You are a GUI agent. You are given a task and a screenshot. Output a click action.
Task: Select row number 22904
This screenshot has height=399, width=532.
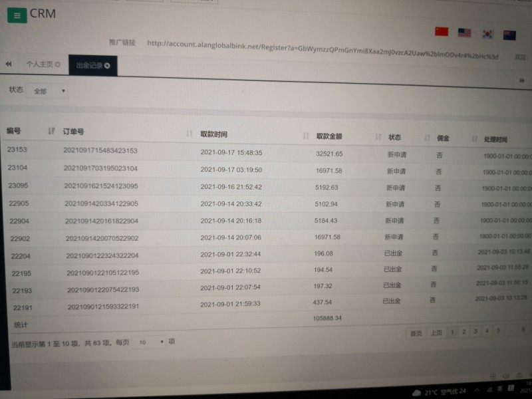click(19, 221)
